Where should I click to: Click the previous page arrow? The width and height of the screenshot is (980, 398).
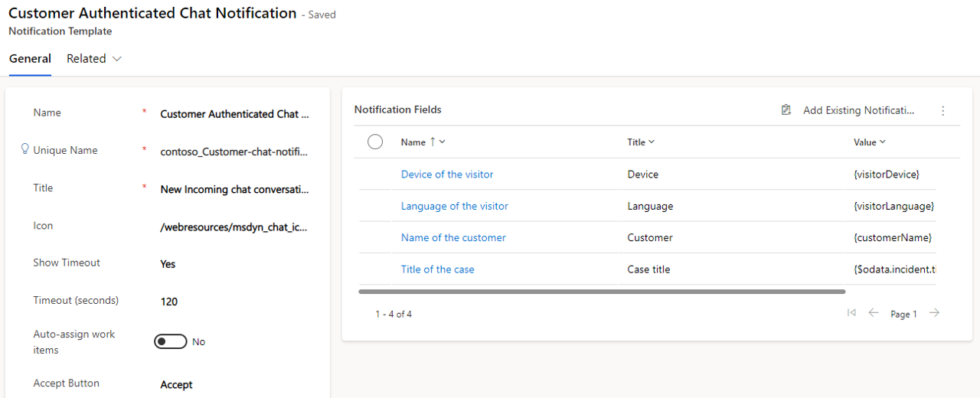click(x=874, y=312)
